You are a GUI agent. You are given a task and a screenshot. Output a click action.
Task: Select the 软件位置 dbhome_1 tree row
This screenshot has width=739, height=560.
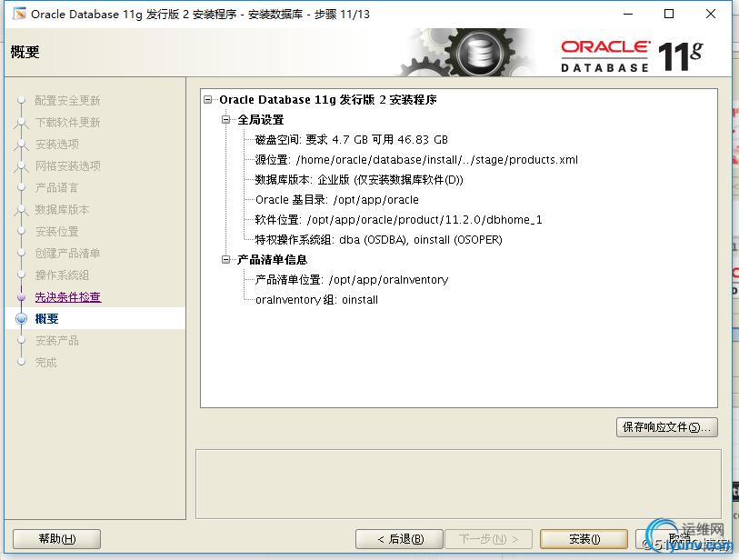tap(398, 220)
